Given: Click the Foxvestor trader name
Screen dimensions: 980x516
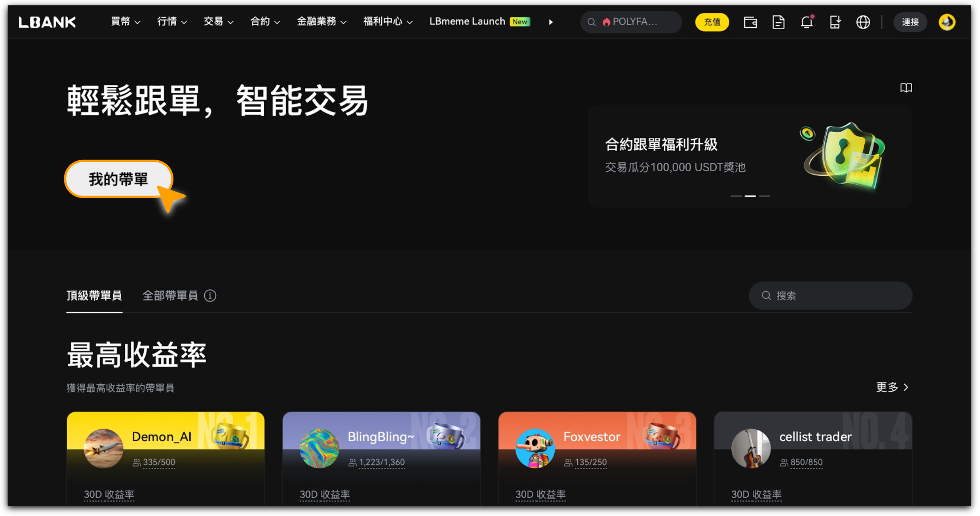Looking at the screenshot, I should point(592,437).
